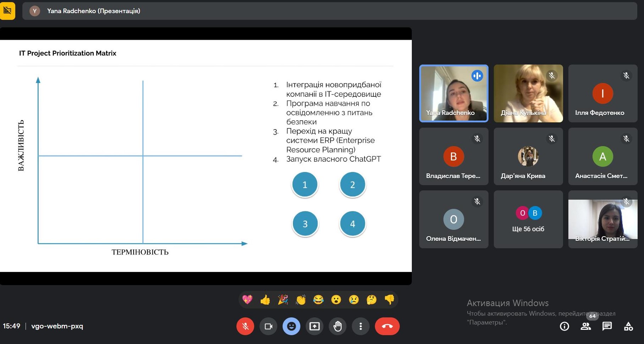
Task: Toggle the camera on or off
Action: 268,326
